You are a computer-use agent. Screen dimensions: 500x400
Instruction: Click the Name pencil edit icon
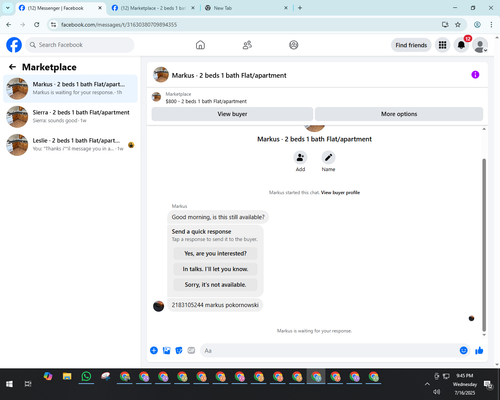[328, 157]
